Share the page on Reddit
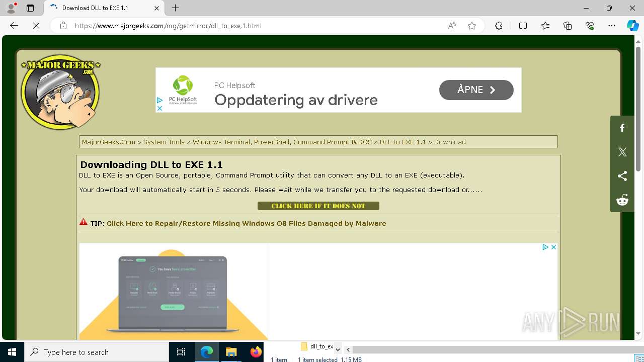Viewport: 644px width, 362px height. 622,200
